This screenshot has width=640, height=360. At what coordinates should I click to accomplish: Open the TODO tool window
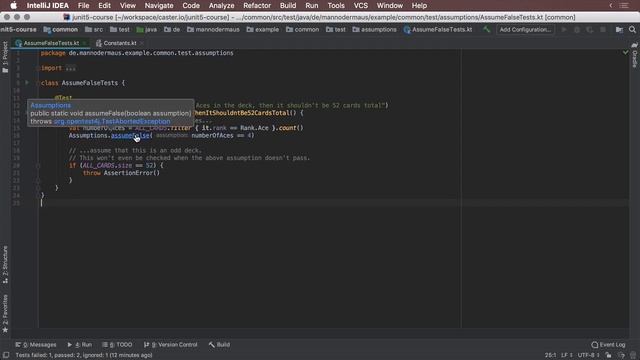(x=117, y=344)
